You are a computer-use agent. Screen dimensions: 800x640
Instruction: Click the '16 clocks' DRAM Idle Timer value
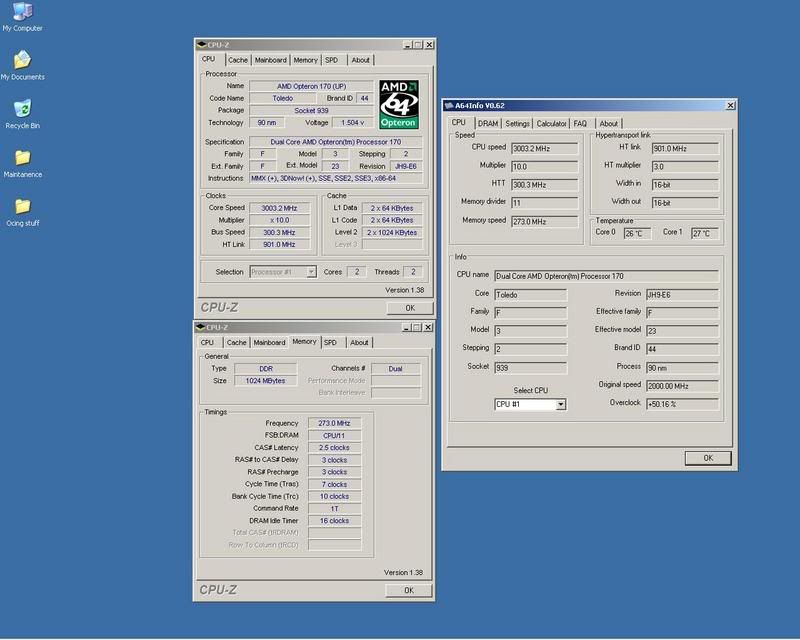(x=334, y=521)
